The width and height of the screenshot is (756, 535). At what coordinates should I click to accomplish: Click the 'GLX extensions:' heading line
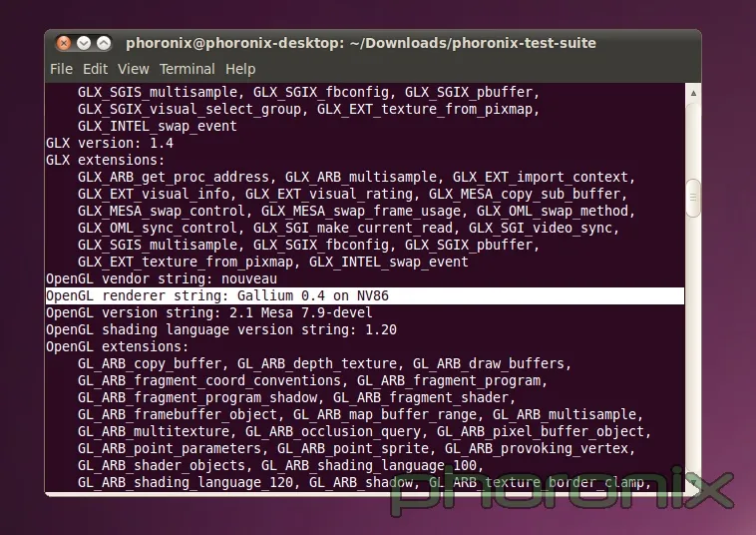(x=105, y=160)
